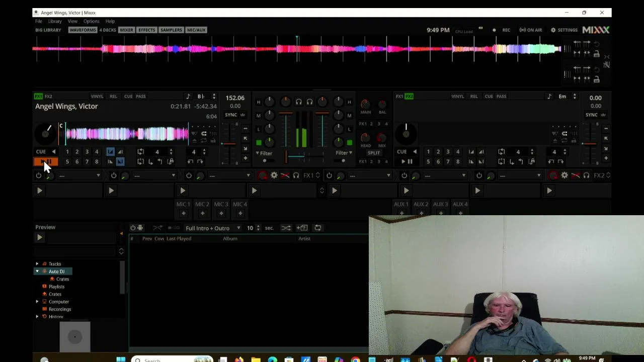The image size is (644, 362).
Task: Toggle headphone listening for FX1 unit
Action: (296, 175)
